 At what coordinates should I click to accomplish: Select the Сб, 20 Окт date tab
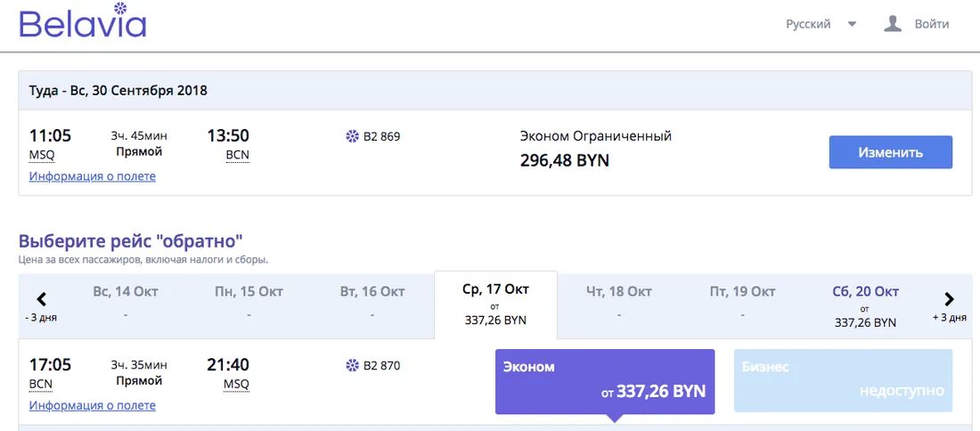tap(866, 305)
